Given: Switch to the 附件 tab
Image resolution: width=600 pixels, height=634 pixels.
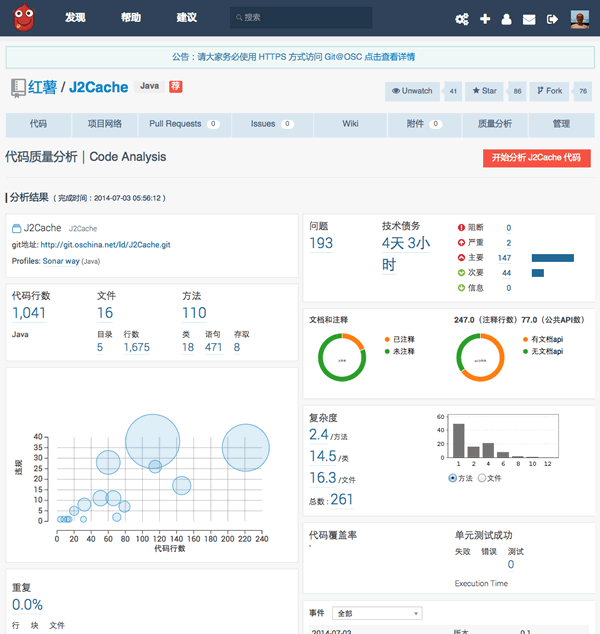Looking at the screenshot, I should pos(424,124).
